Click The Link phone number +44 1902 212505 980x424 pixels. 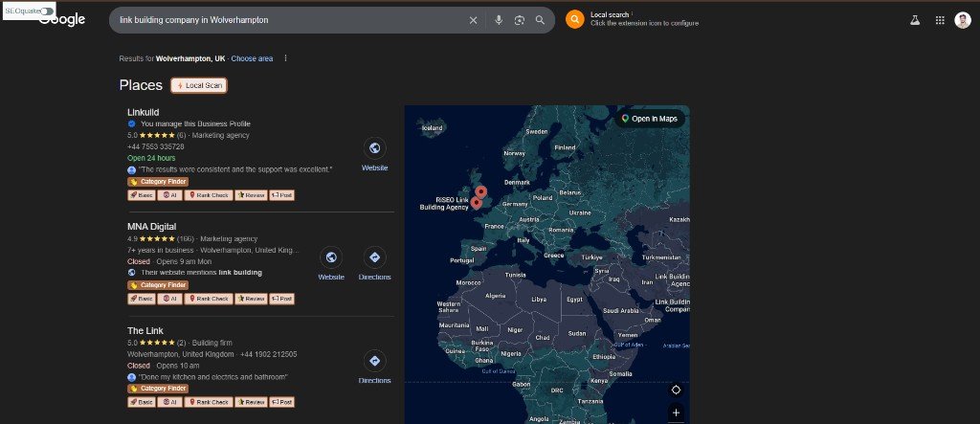pyautogui.click(x=269, y=354)
